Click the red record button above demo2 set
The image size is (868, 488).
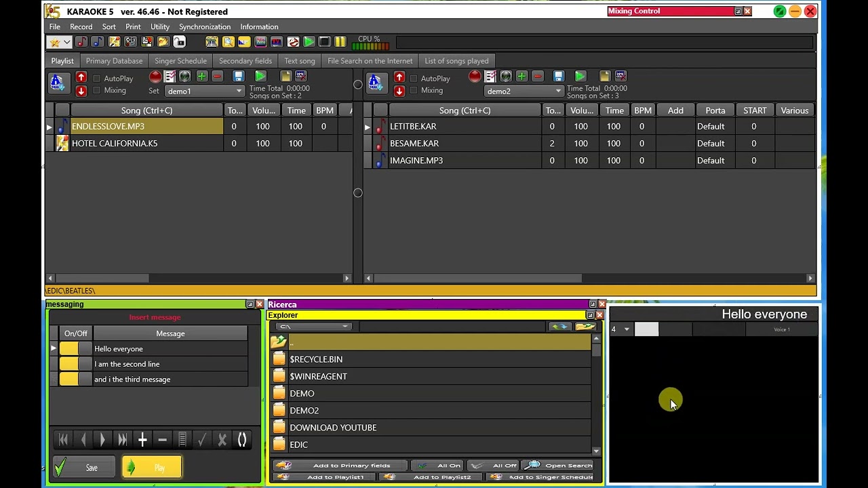click(475, 77)
